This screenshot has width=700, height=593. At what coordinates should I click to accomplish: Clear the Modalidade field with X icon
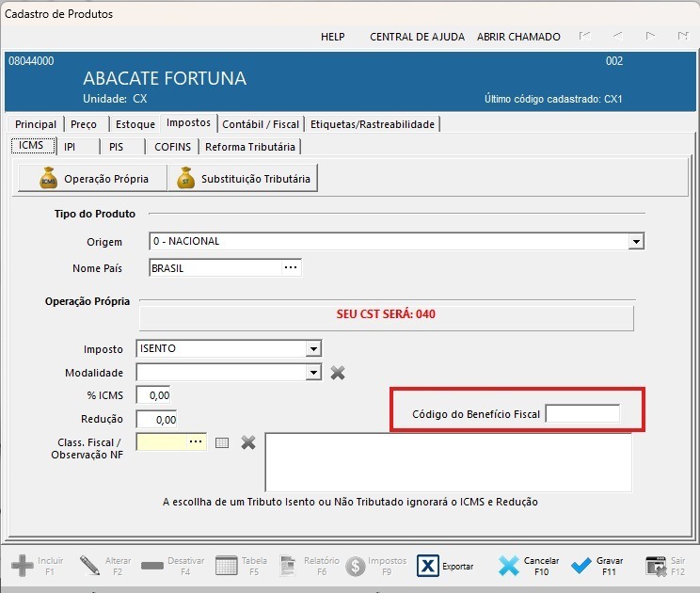click(338, 373)
